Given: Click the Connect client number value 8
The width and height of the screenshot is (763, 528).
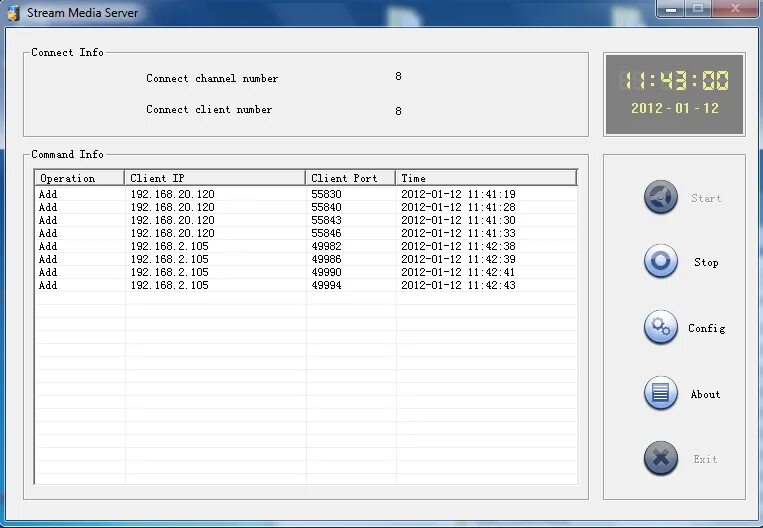Looking at the screenshot, I should (398, 111).
